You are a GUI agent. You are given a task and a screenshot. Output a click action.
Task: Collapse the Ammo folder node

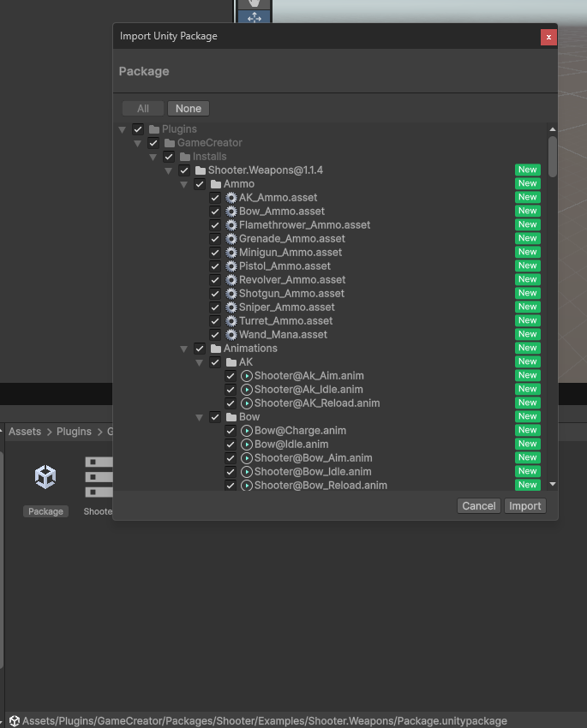coord(183,184)
